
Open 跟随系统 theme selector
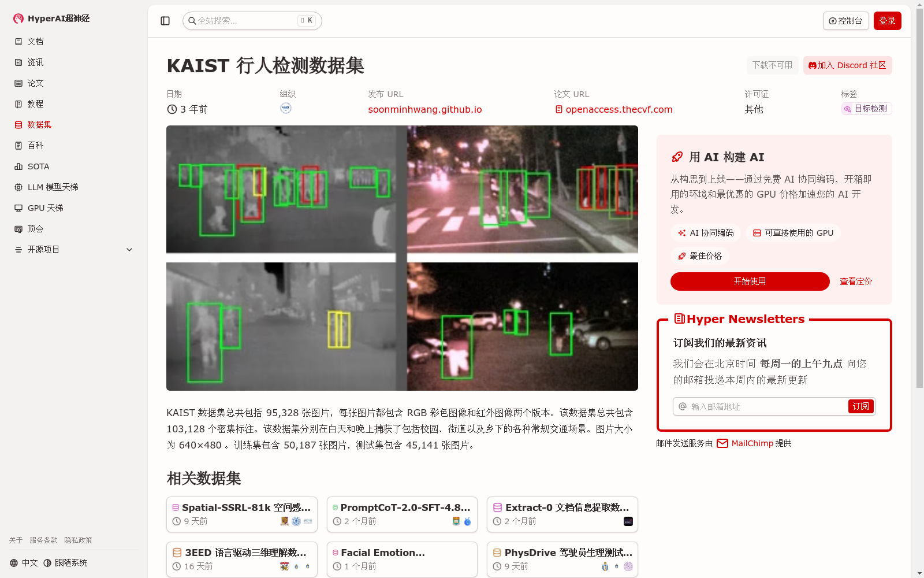[65, 563]
